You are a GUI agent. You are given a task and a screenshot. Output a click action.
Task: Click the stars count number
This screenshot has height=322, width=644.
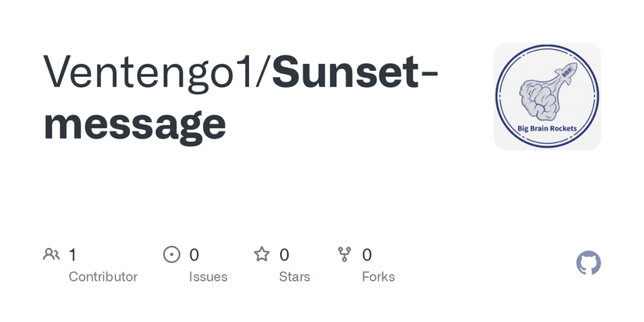click(285, 254)
